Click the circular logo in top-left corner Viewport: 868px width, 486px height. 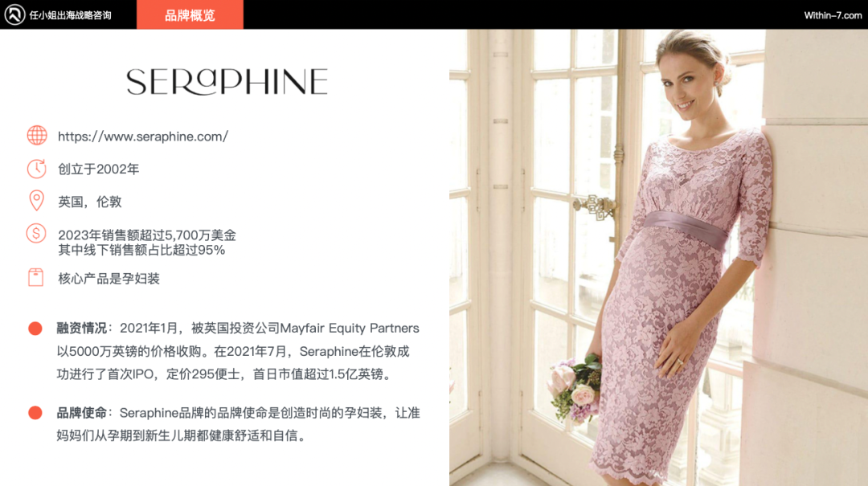pyautogui.click(x=15, y=15)
